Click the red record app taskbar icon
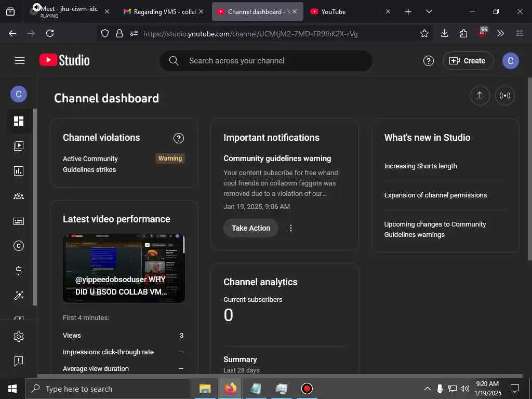Screen dimensions: 532x399 point(307,389)
